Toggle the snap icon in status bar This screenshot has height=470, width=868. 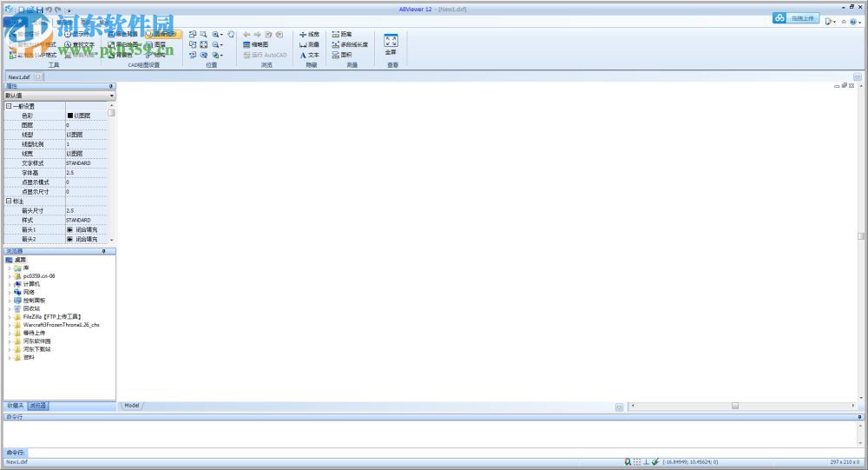click(x=628, y=461)
